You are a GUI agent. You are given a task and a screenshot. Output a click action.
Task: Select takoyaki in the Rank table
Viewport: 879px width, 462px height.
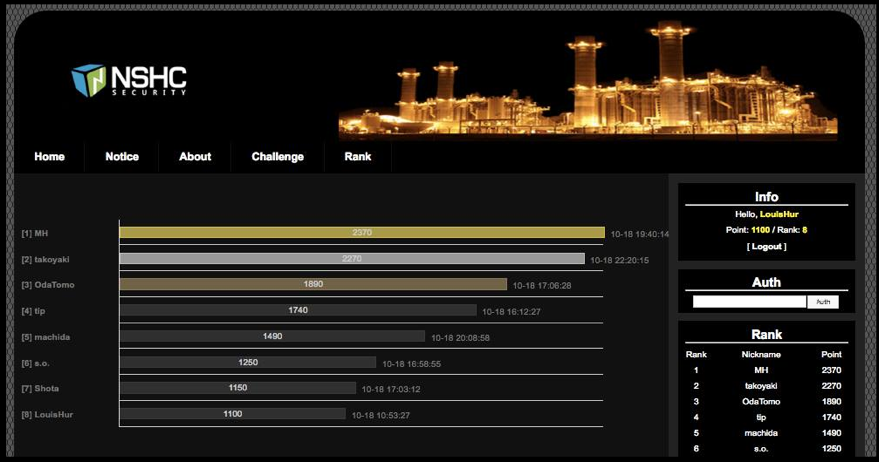click(x=763, y=386)
